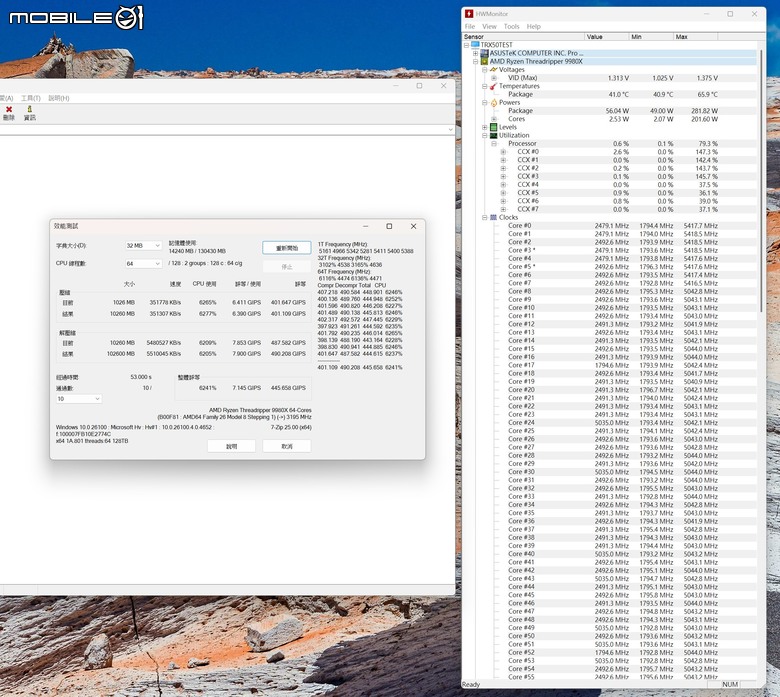Viewport: 780px width, 697px height.
Task: Open the 工具(T) menu in 7-Zip window
Action: [30, 98]
